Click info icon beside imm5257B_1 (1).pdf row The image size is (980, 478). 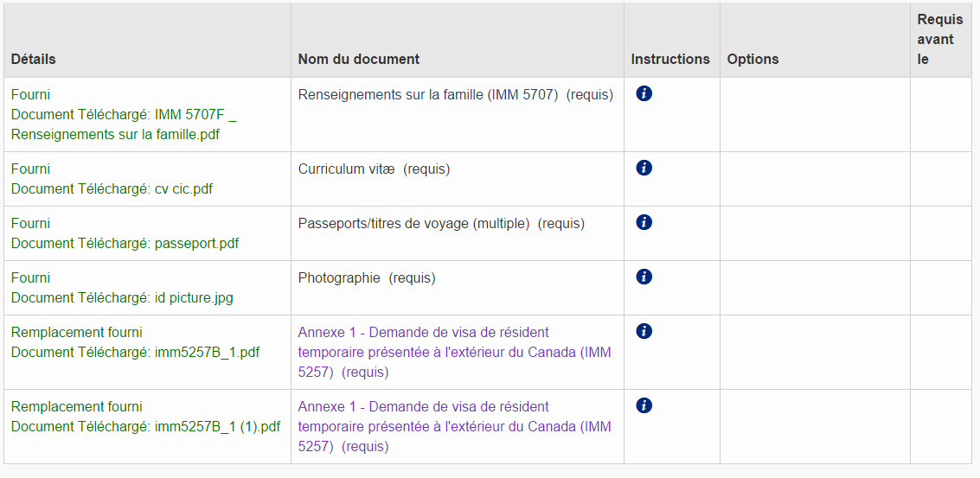pyautogui.click(x=644, y=406)
